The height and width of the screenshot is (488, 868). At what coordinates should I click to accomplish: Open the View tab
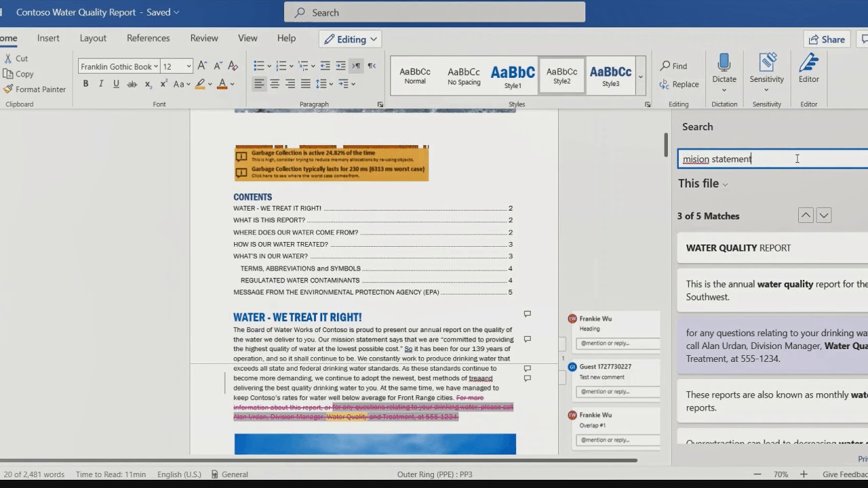click(248, 38)
